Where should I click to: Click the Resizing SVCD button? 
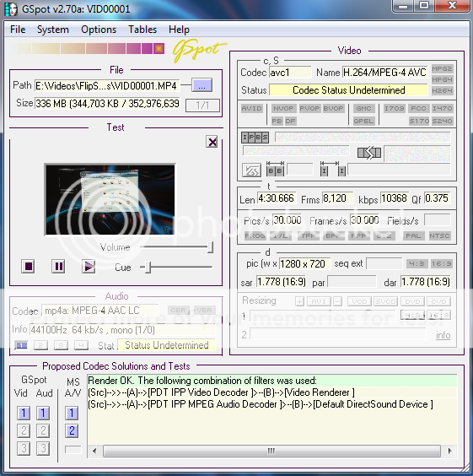tap(385, 301)
